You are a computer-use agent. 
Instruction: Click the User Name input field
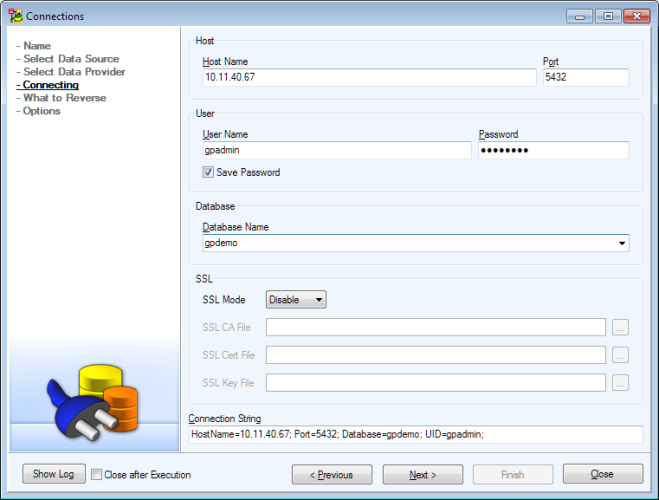tap(337, 150)
